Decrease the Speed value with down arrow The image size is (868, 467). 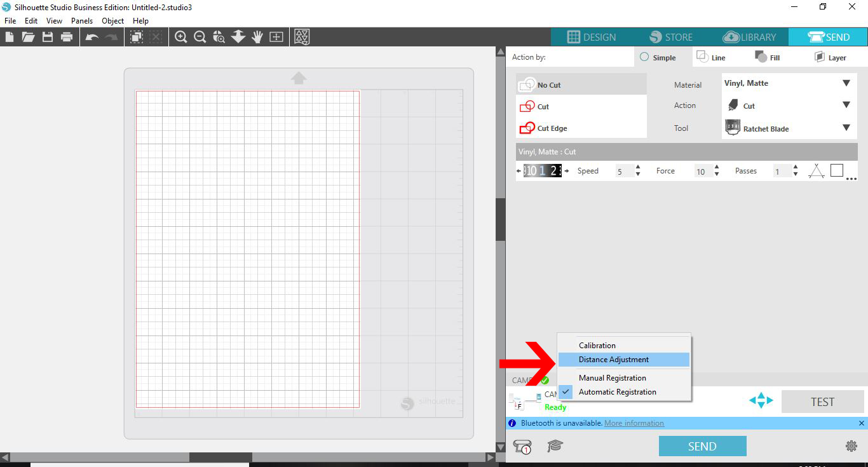(x=638, y=174)
